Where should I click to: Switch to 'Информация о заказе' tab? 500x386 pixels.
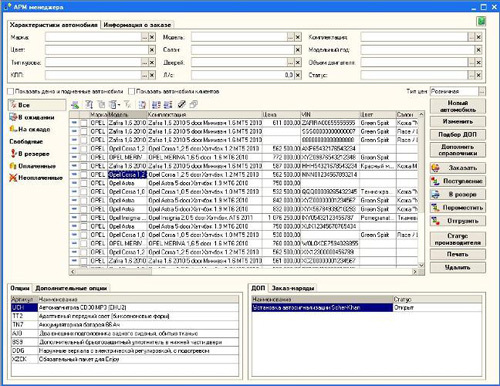(x=137, y=25)
